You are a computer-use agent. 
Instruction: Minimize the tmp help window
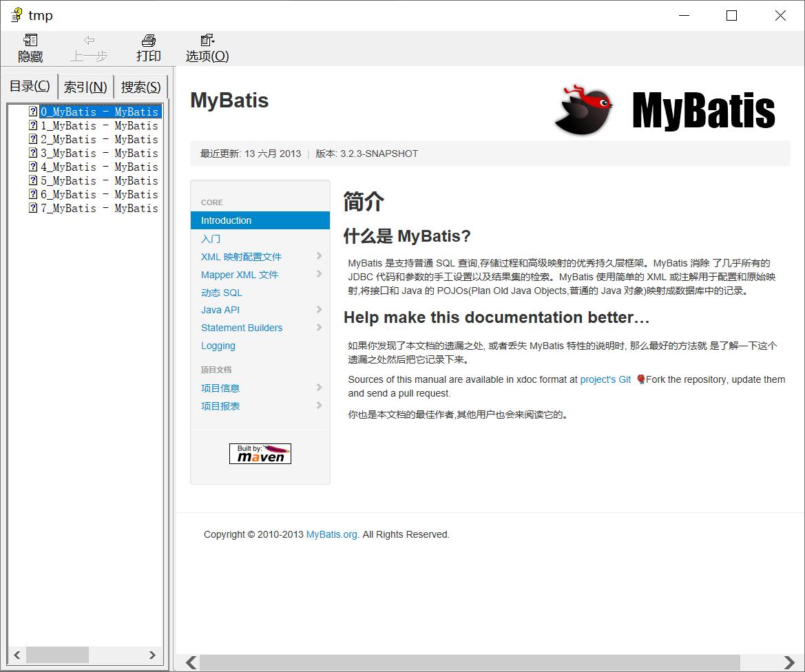tap(684, 15)
